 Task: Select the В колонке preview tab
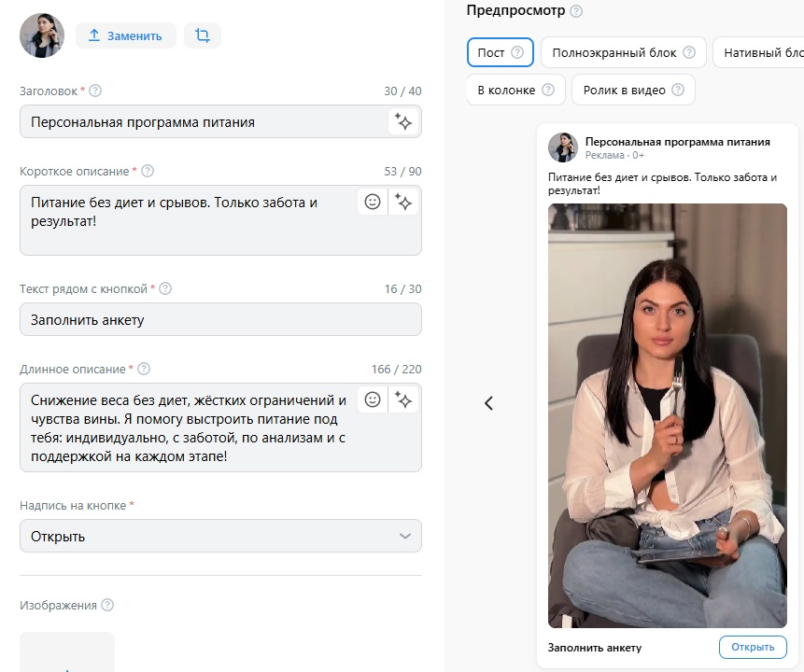point(515,90)
